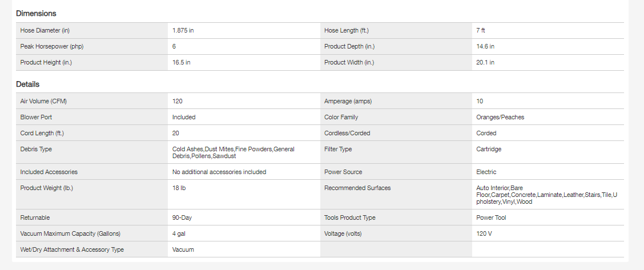Viewport: 644px width, 270px height.
Task: Click the Wet/Dry Attachment & Accessory Type label
Action: click(x=72, y=249)
